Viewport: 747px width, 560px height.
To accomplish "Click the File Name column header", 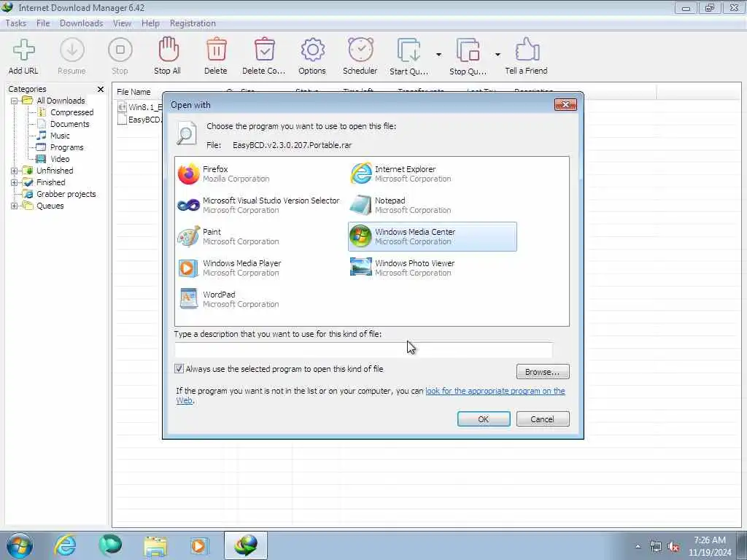I will click(134, 92).
